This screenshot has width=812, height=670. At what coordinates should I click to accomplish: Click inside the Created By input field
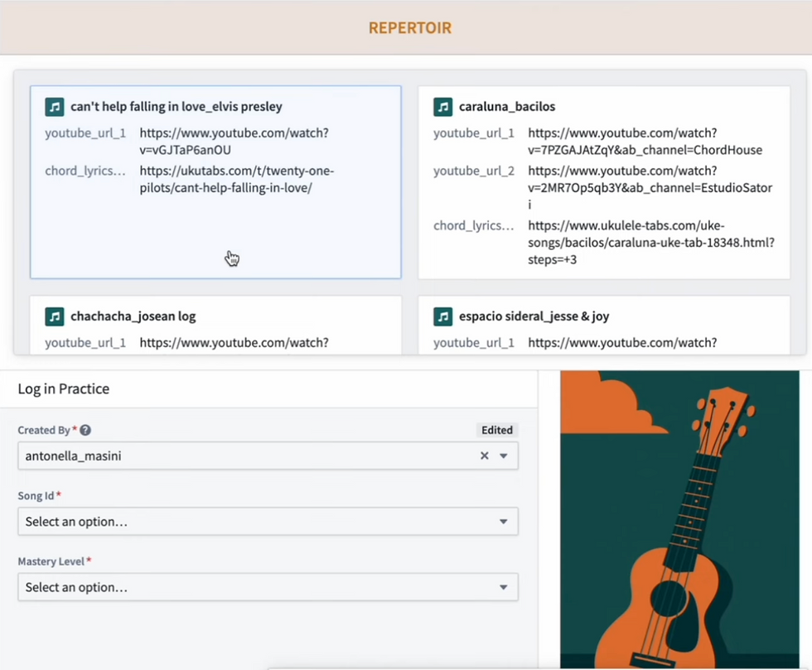pos(249,455)
